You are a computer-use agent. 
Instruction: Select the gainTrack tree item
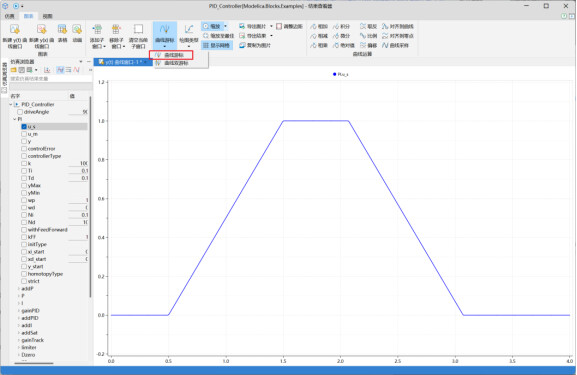[32, 340]
